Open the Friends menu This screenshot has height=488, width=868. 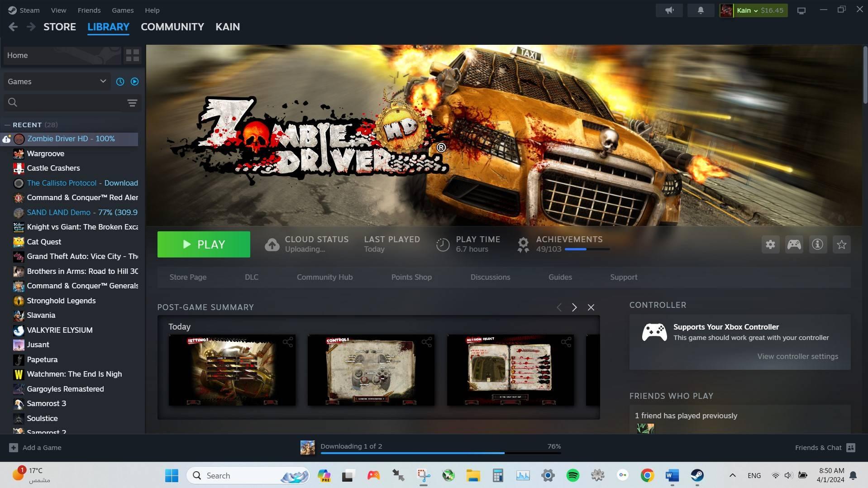click(x=89, y=10)
